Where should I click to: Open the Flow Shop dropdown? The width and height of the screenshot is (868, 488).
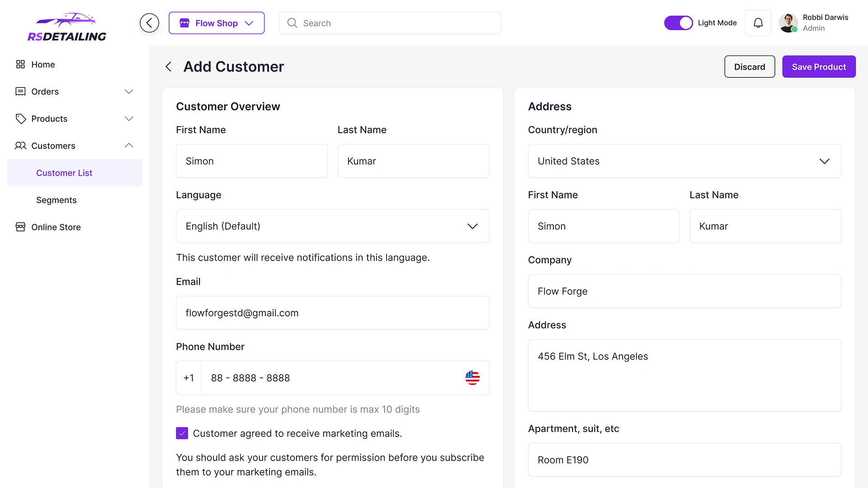216,23
